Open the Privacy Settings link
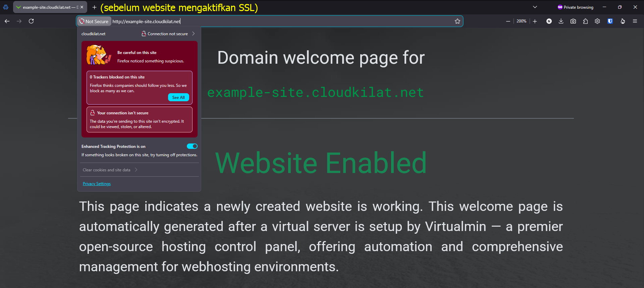Image resolution: width=644 pixels, height=288 pixels. point(97,184)
